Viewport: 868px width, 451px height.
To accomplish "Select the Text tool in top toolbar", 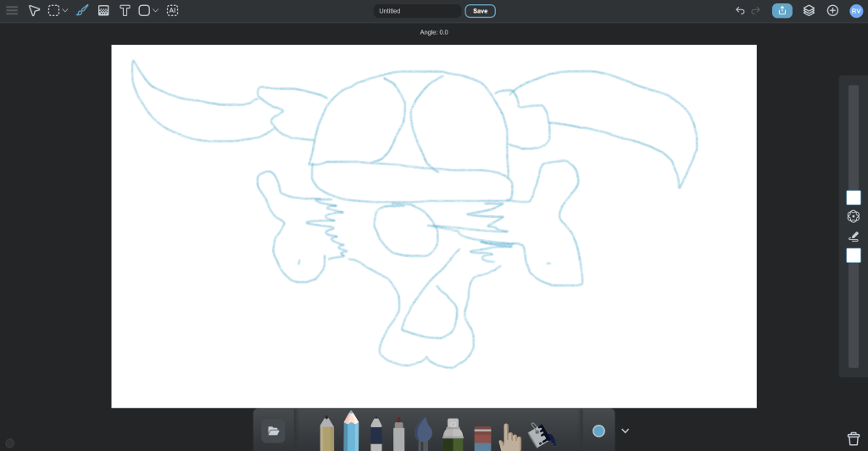I will [x=125, y=11].
